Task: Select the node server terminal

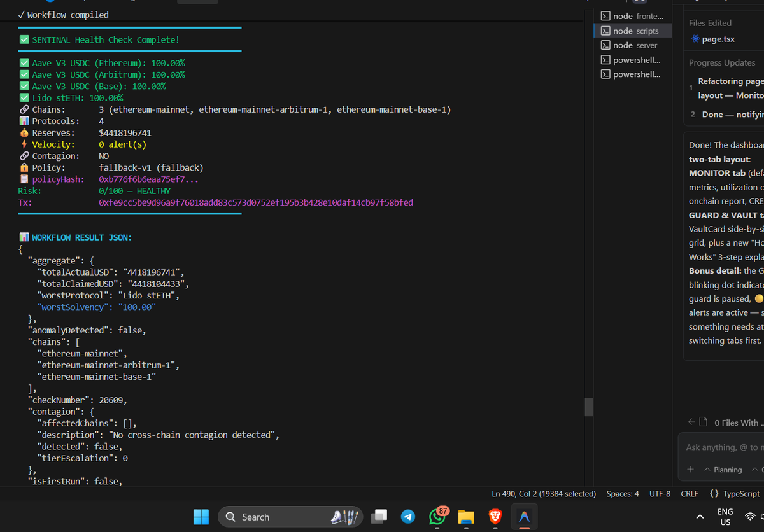Action: click(x=632, y=45)
